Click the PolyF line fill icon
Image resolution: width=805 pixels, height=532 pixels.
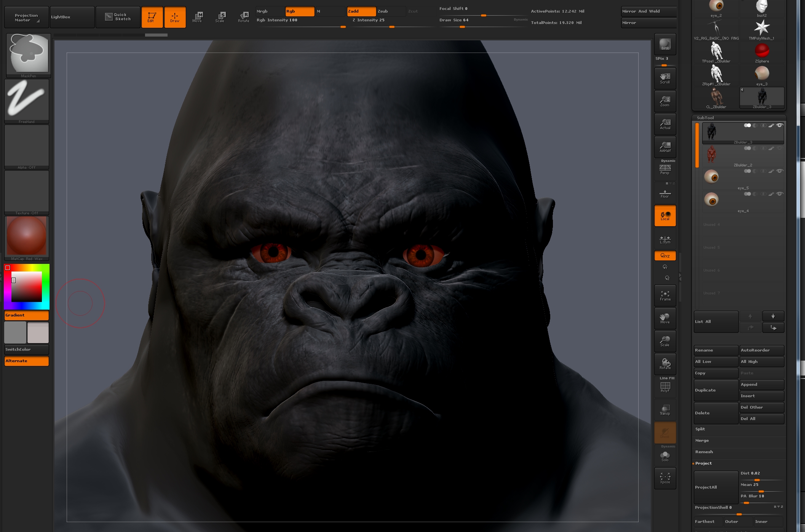click(665, 387)
